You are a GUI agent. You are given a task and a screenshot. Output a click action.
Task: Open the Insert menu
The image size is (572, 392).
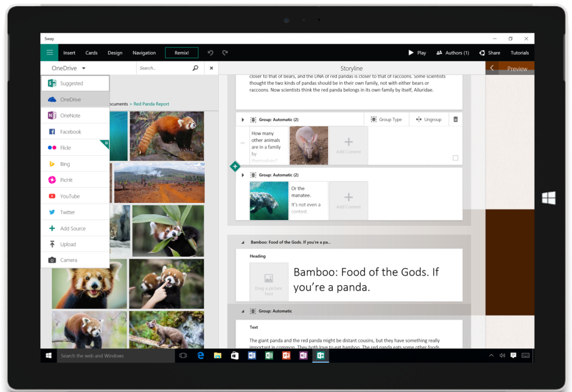tap(69, 52)
